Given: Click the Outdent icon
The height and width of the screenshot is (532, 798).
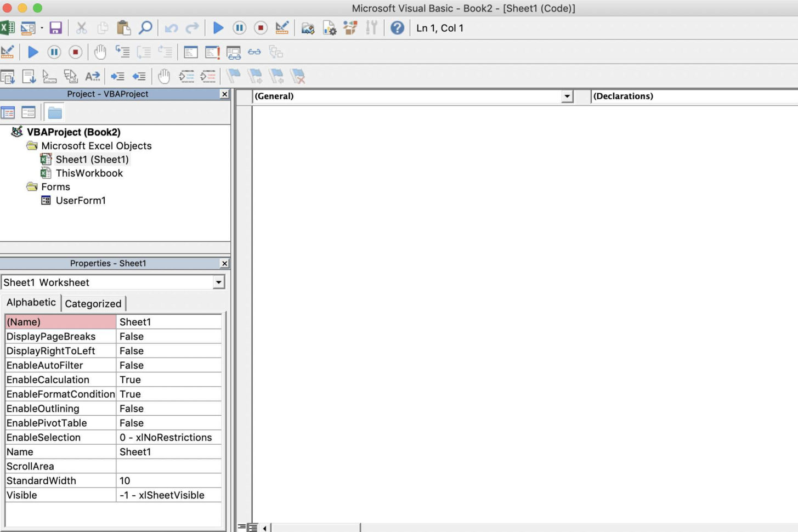Looking at the screenshot, I should tap(139, 76).
